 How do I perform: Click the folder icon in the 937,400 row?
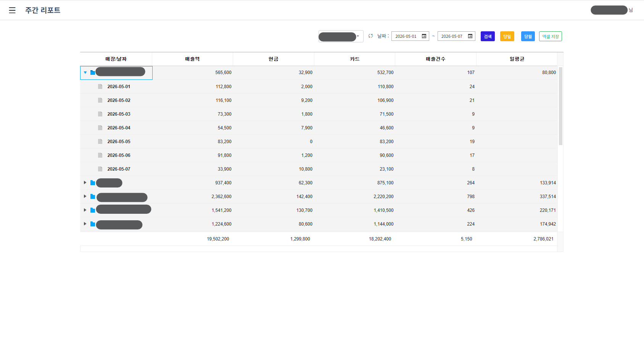coord(93,183)
